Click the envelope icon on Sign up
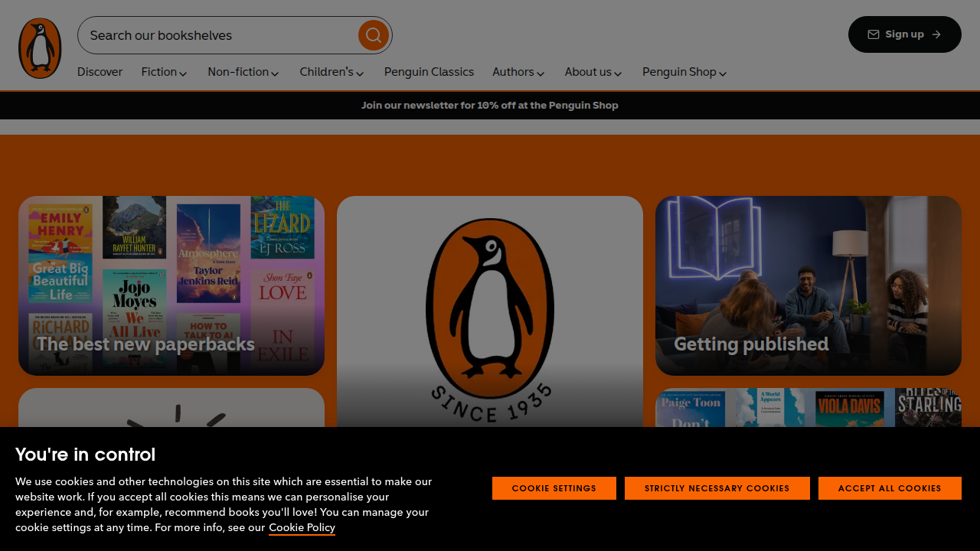The width and height of the screenshot is (980, 551). tap(874, 34)
